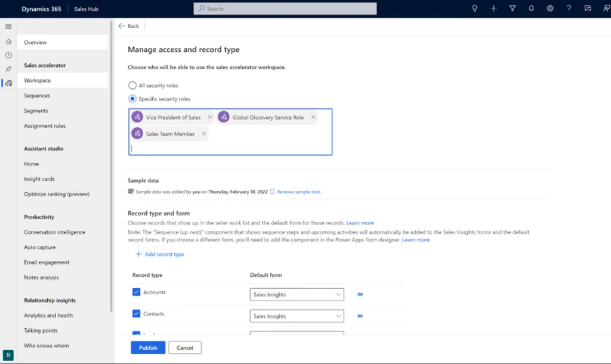Open Pinned items via the pin icon
The width and height of the screenshot is (611, 364).
click(x=8, y=69)
